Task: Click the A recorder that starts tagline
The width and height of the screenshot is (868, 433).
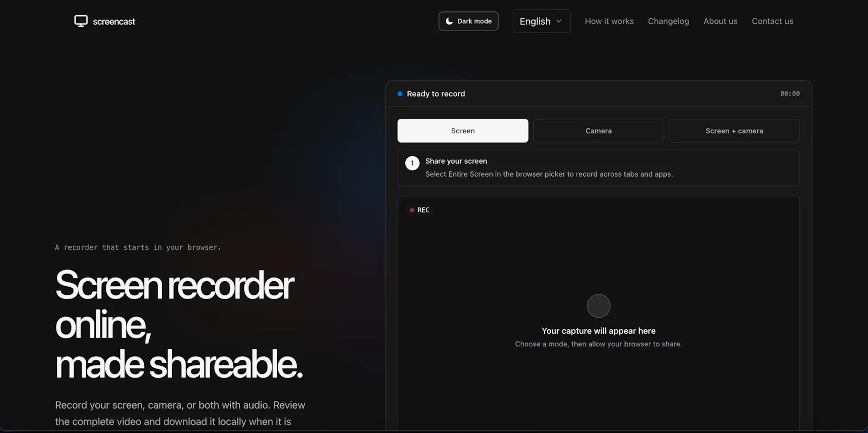Action: [x=138, y=247]
